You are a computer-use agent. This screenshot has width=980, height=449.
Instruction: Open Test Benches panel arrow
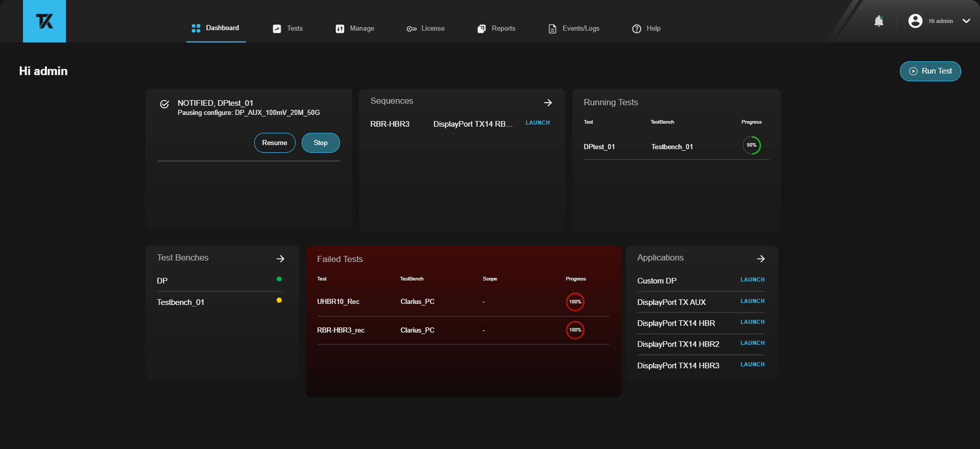coord(280,259)
